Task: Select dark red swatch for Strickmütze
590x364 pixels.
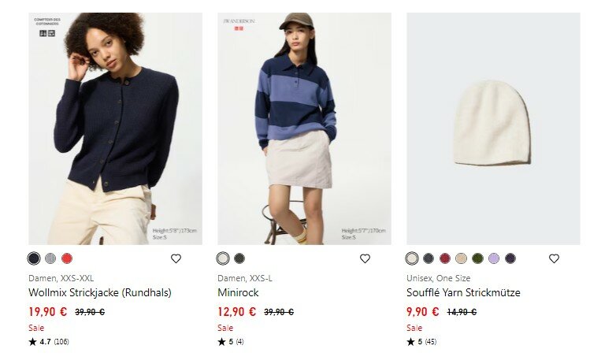Action: (445, 258)
